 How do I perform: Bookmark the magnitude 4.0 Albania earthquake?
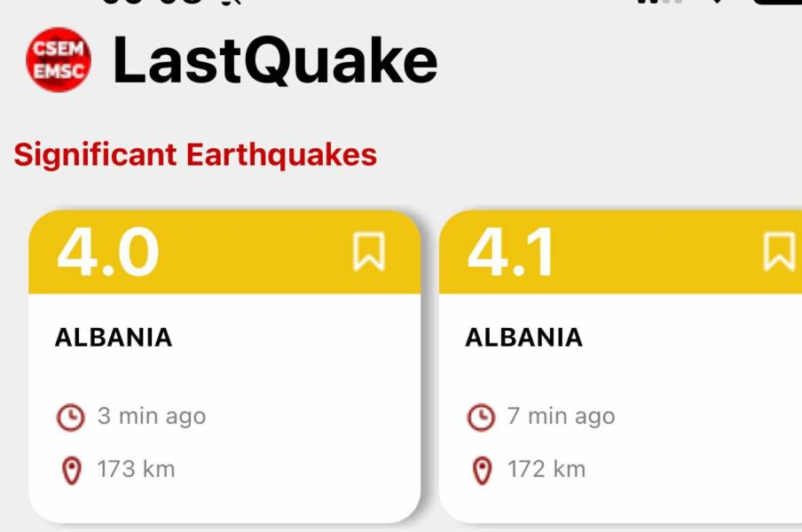tap(369, 251)
